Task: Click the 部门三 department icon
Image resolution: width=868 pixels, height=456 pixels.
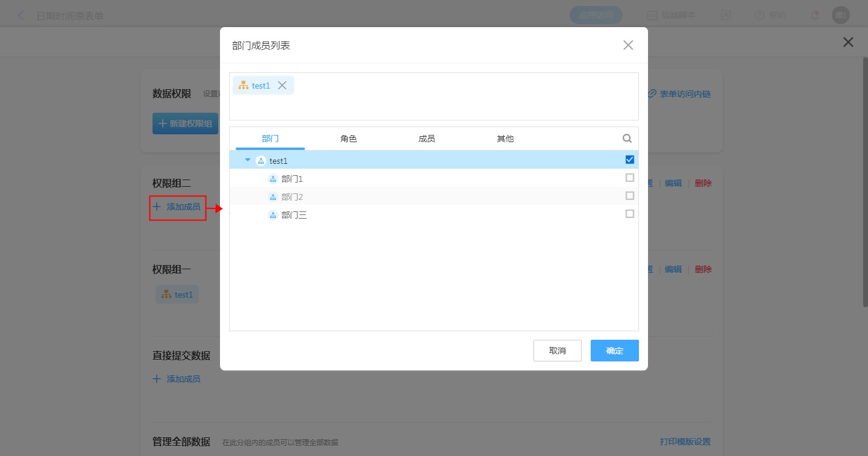Action: (272, 215)
